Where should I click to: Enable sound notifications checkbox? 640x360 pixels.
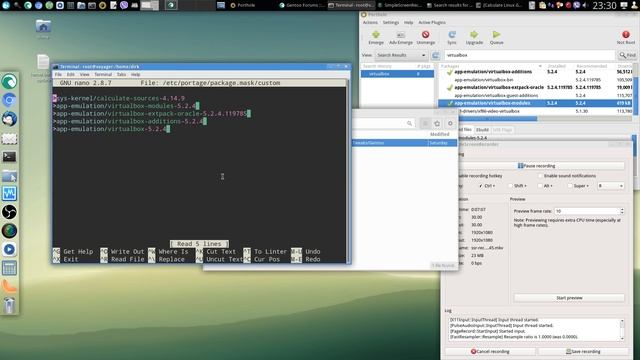coord(540,176)
